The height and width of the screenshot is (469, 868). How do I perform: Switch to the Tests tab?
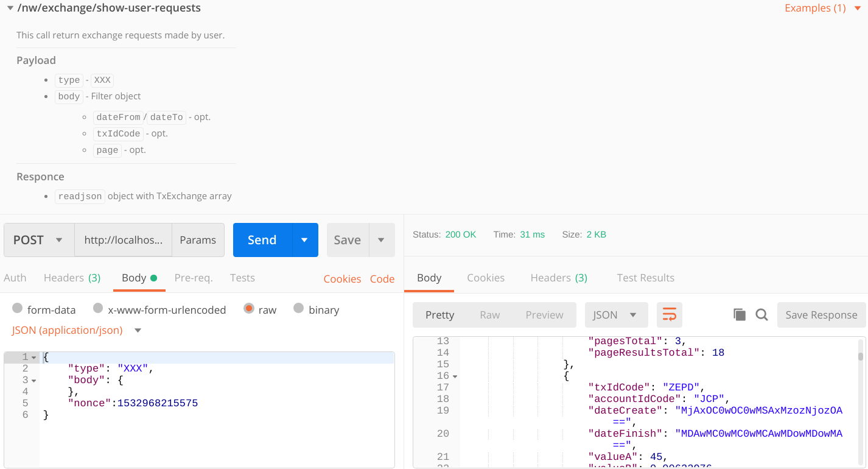pos(242,278)
